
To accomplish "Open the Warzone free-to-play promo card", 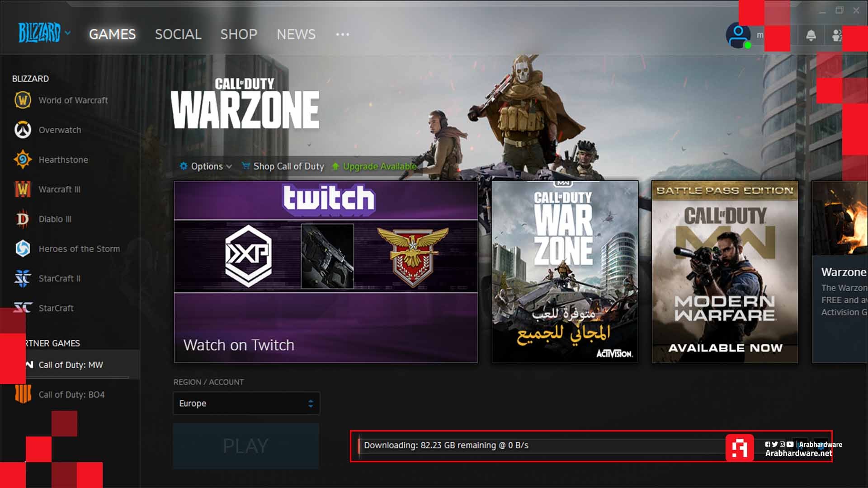I will 565,272.
